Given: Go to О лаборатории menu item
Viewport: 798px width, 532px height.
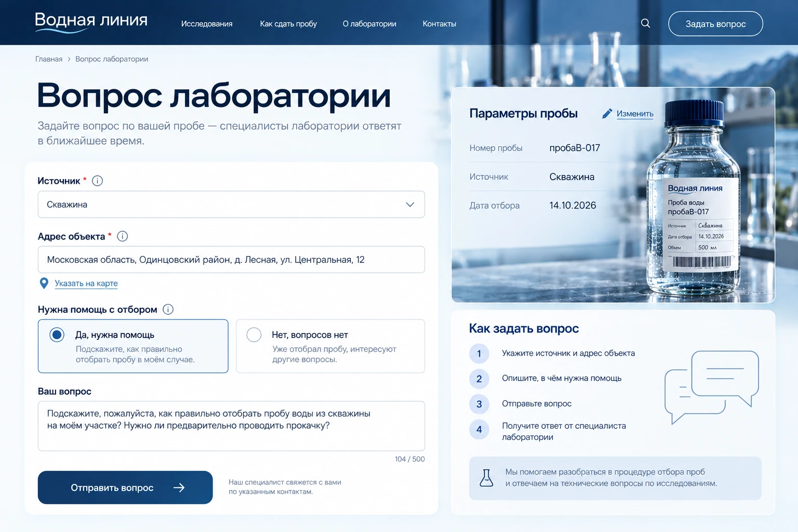Looking at the screenshot, I should click(x=369, y=24).
